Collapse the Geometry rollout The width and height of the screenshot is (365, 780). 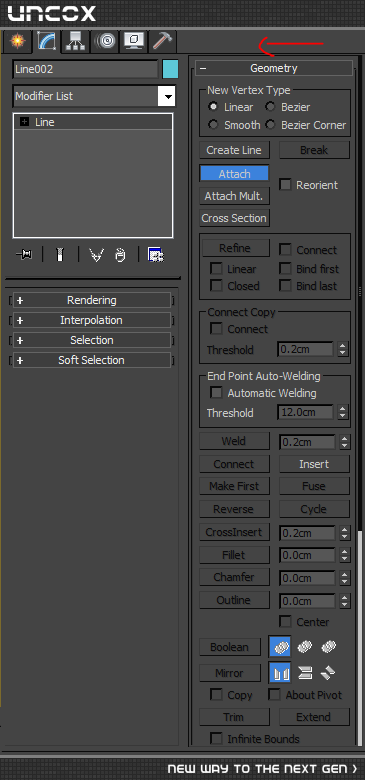274,68
